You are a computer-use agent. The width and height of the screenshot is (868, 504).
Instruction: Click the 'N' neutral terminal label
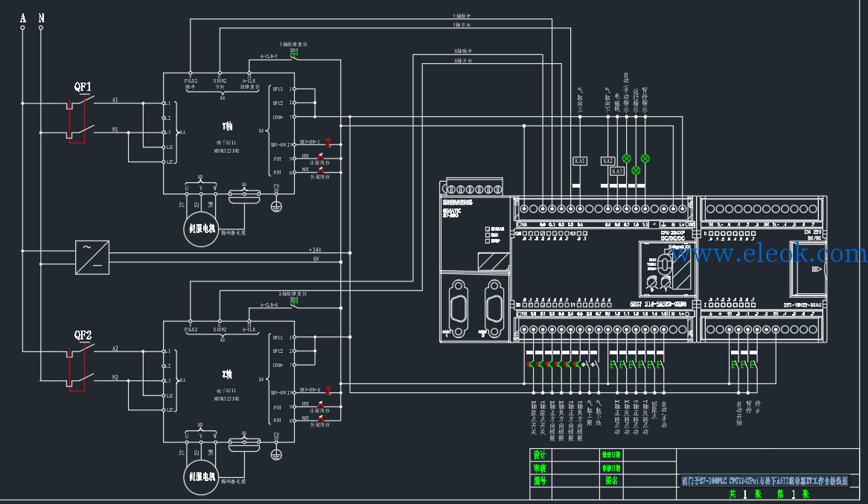41,19
